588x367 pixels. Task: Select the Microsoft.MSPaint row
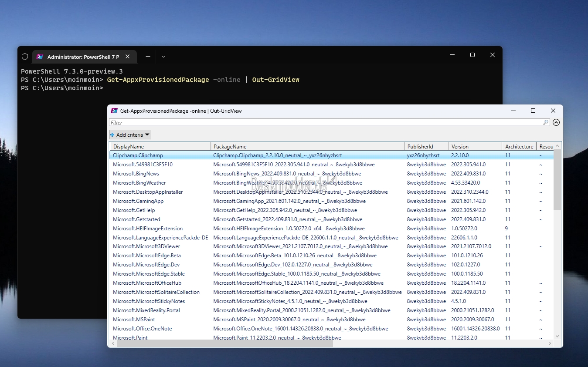pyautogui.click(x=134, y=320)
